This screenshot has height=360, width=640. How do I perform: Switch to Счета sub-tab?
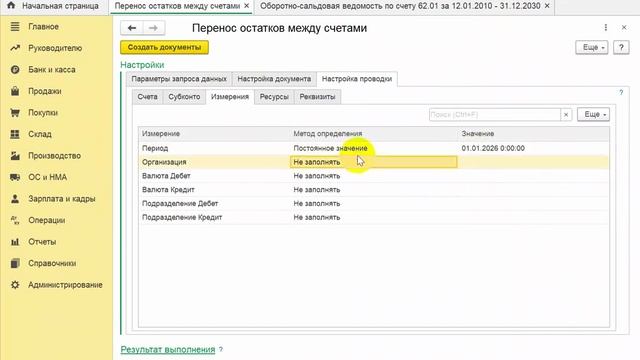tap(147, 97)
